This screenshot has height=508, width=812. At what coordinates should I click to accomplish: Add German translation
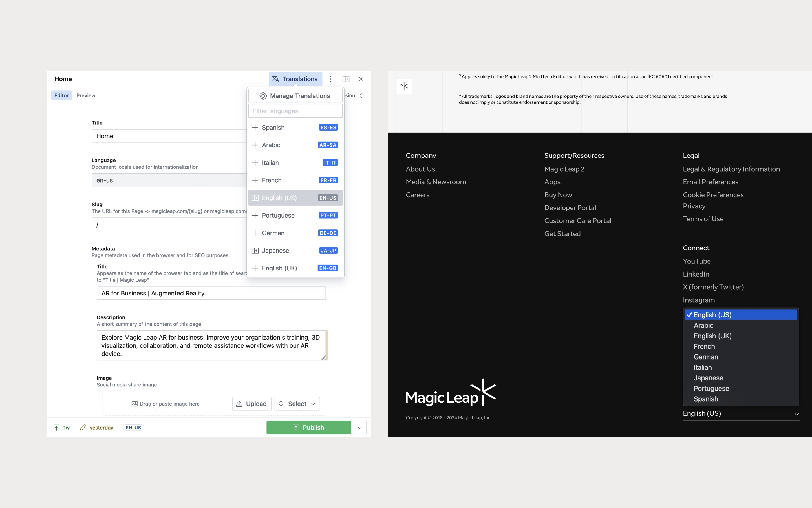pos(295,233)
